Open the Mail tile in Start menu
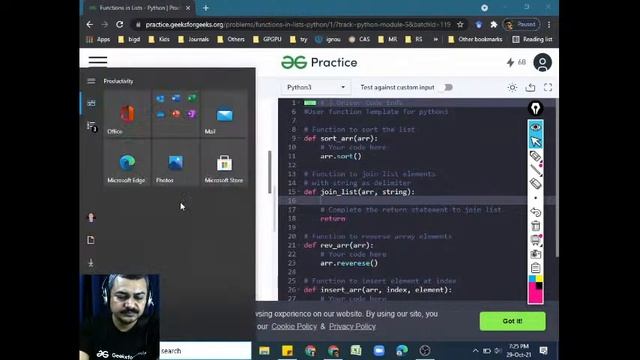This screenshot has height=360, width=640. (x=224, y=114)
